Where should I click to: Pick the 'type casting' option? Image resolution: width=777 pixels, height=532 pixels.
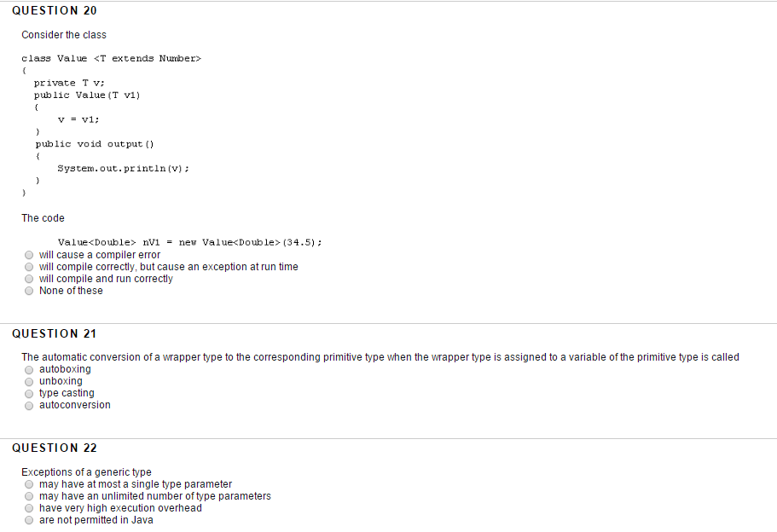29,393
